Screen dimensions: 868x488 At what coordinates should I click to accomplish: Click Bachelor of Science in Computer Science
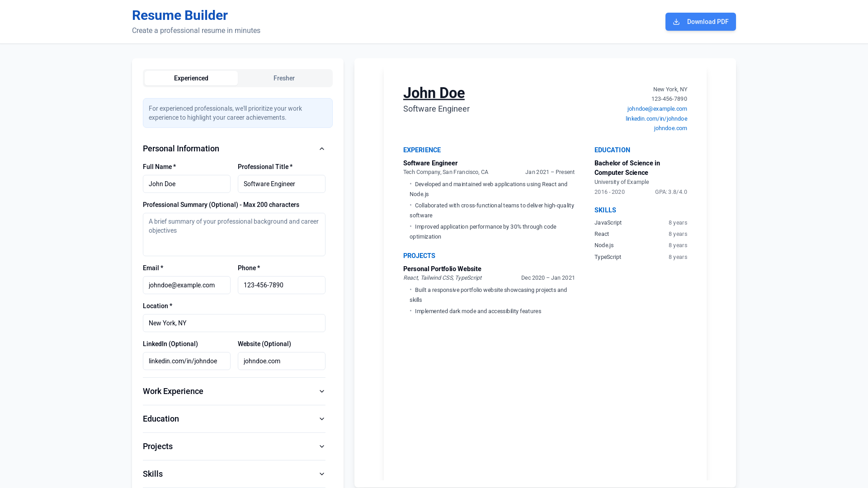(x=627, y=168)
